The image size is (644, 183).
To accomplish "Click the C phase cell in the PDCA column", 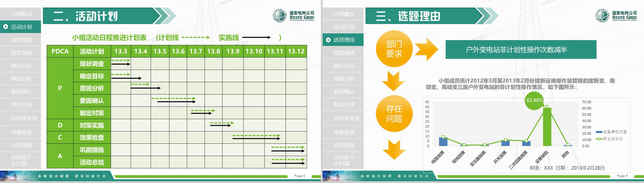I will coord(60,137).
